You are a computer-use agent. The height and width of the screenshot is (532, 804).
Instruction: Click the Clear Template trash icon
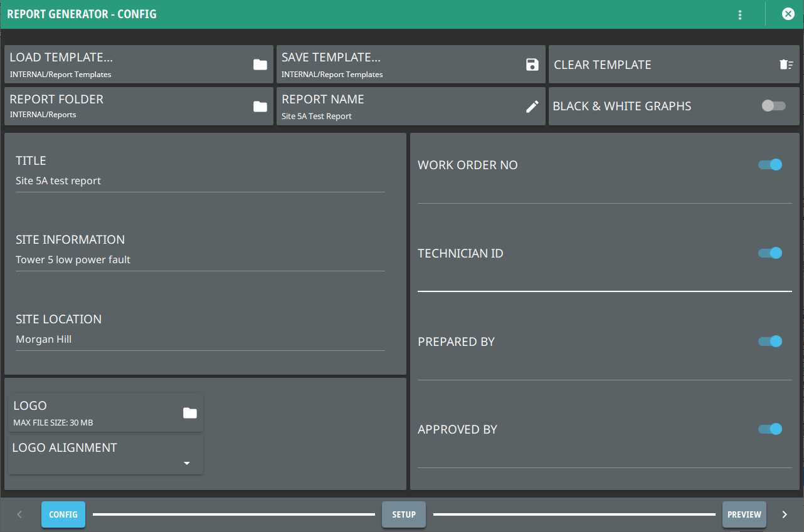[786, 65]
